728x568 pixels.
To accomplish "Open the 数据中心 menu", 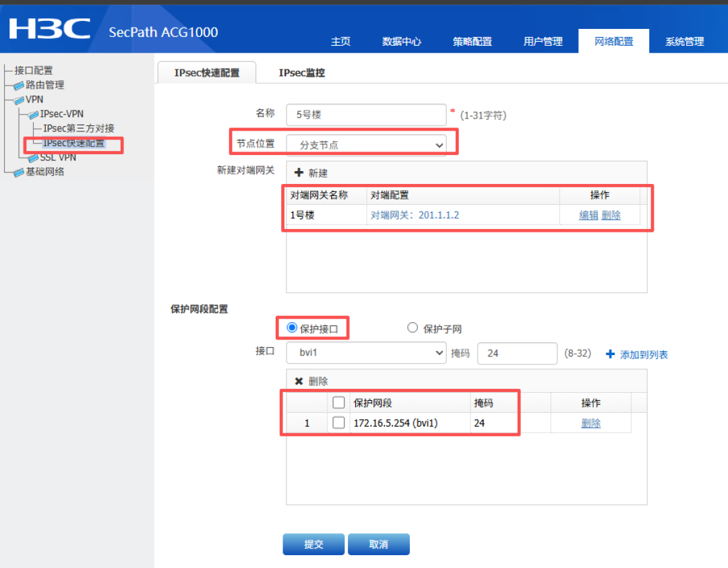I will click(x=401, y=41).
